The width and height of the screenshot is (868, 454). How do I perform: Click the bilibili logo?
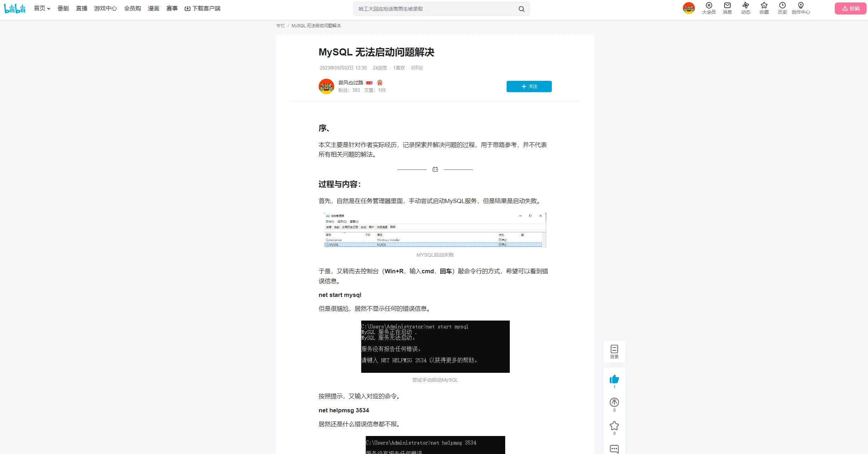[x=15, y=8]
